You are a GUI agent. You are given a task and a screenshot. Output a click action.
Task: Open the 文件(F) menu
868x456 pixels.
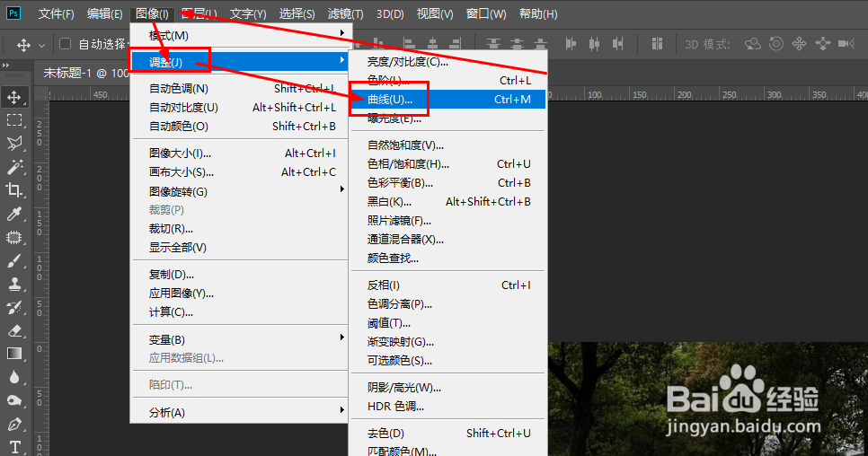pyautogui.click(x=56, y=13)
